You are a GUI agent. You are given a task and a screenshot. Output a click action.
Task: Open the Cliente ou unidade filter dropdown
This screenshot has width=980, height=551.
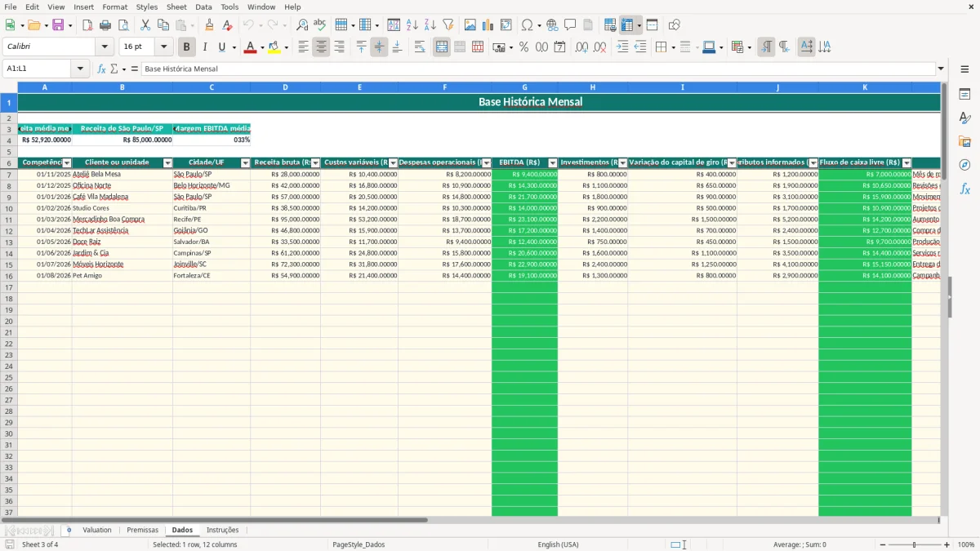(x=168, y=163)
